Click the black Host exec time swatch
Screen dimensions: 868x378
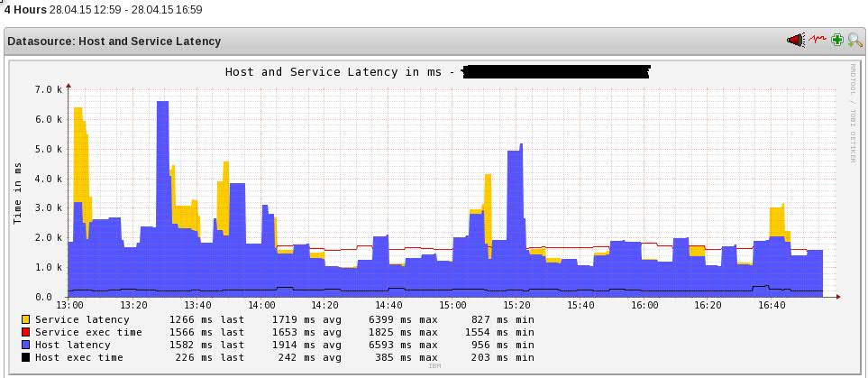click(x=25, y=357)
